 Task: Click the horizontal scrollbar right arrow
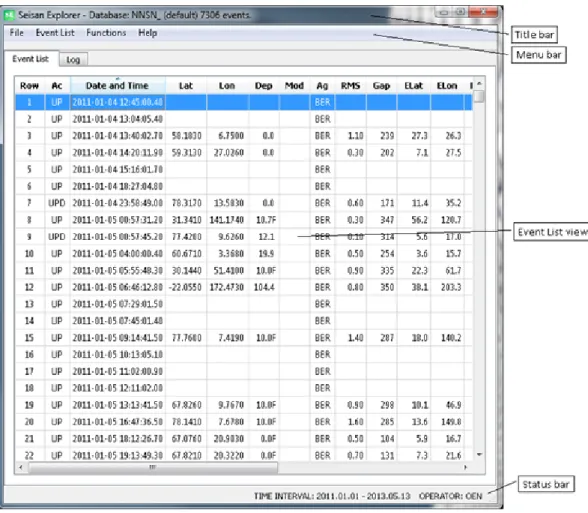tap(466, 467)
